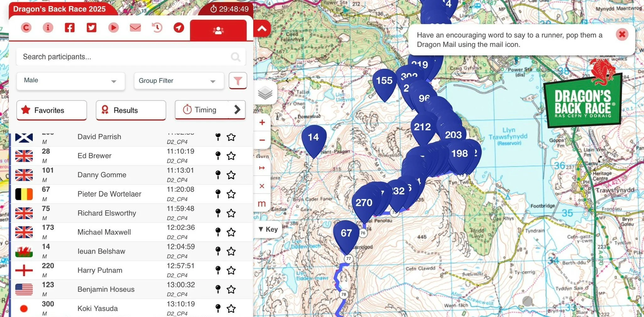Collapse the panel with up chevron
The height and width of the screenshot is (317, 644).
(x=262, y=29)
